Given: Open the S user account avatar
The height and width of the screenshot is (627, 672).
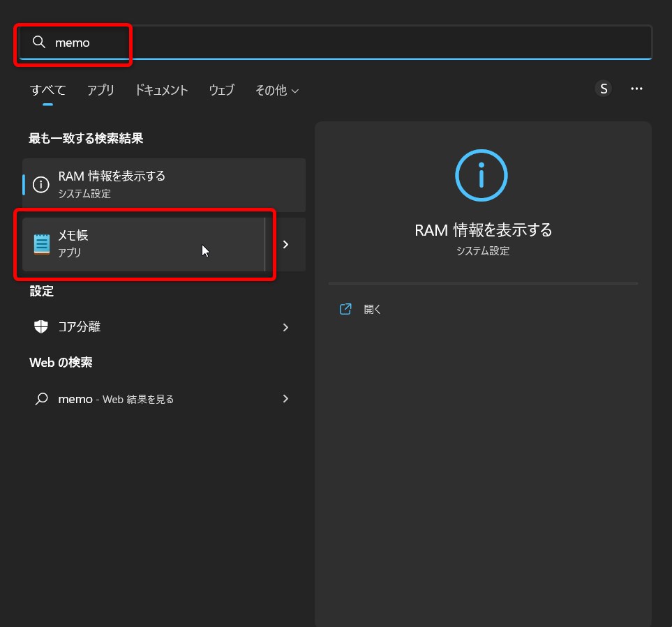Looking at the screenshot, I should click(604, 89).
